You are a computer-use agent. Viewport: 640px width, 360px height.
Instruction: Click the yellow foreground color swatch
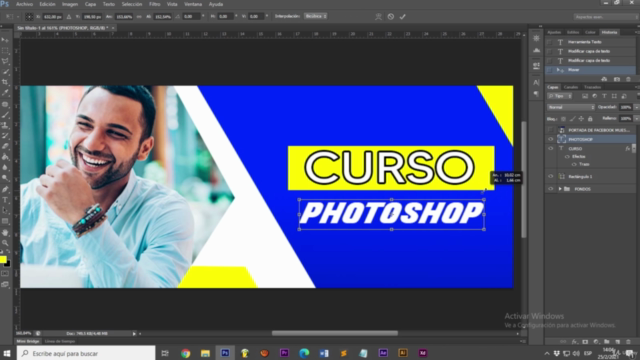(x=3, y=259)
